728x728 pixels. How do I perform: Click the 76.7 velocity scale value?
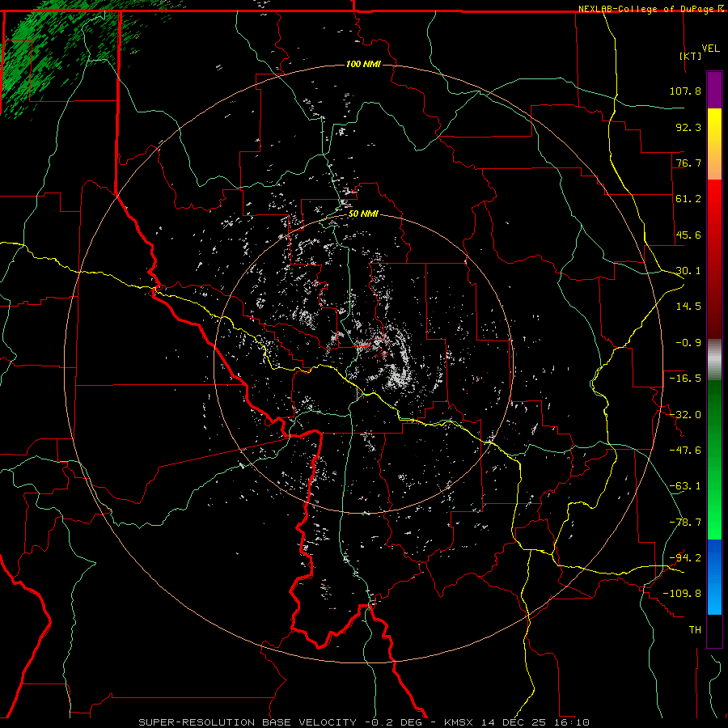point(688,163)
